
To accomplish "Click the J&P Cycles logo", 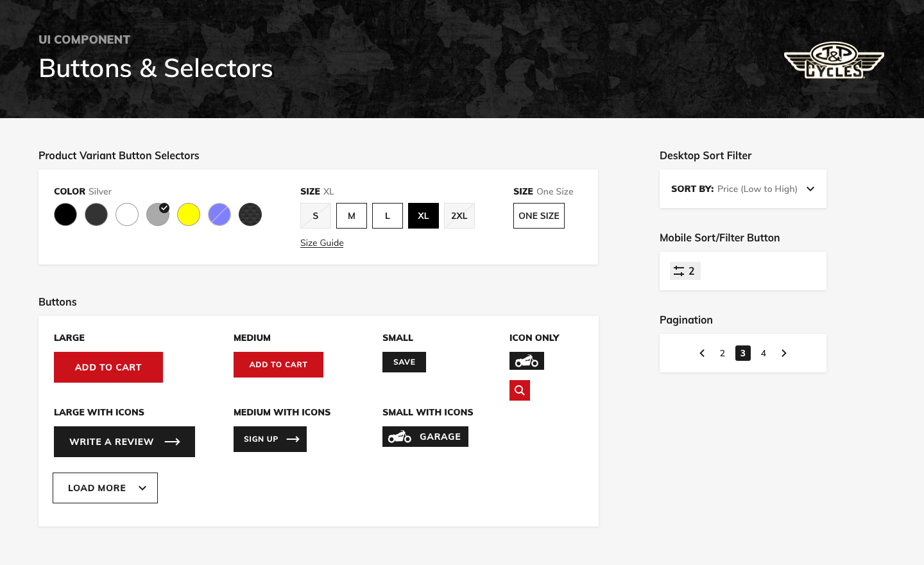I will tap(834, 60).
